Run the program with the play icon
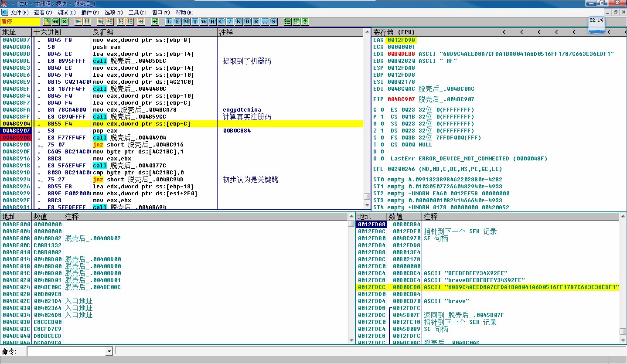Viewport: 627px width, 364px height. (78, 21)
